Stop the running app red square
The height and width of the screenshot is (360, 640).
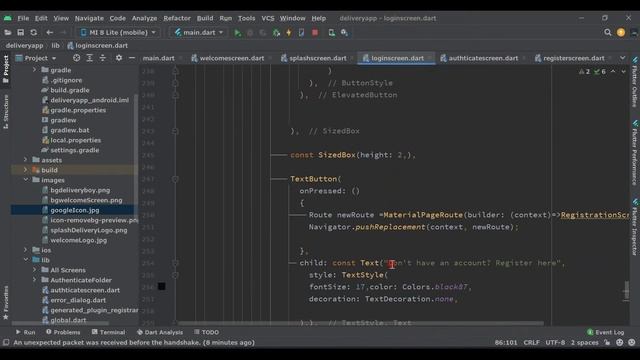[x=315, y=33]
